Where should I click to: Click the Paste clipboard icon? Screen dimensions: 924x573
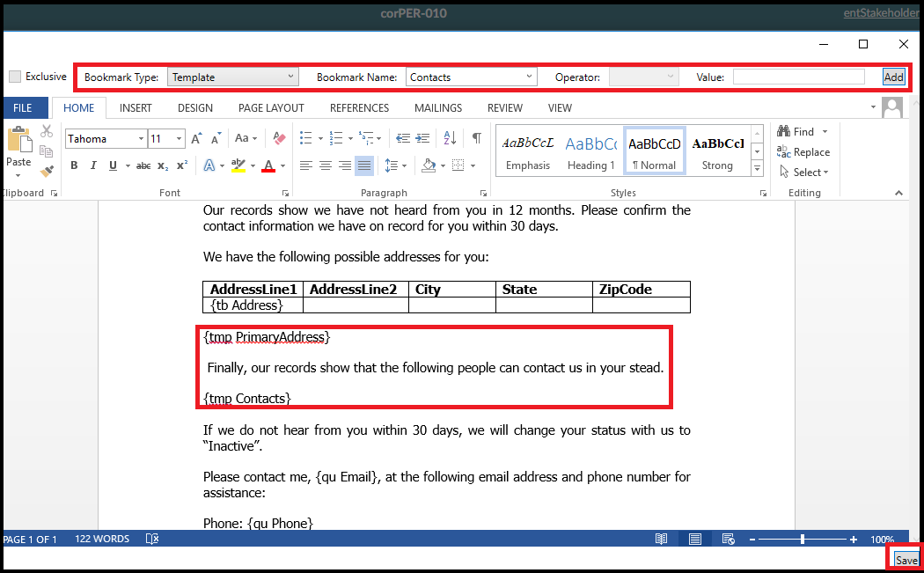(x=18, y=140)
